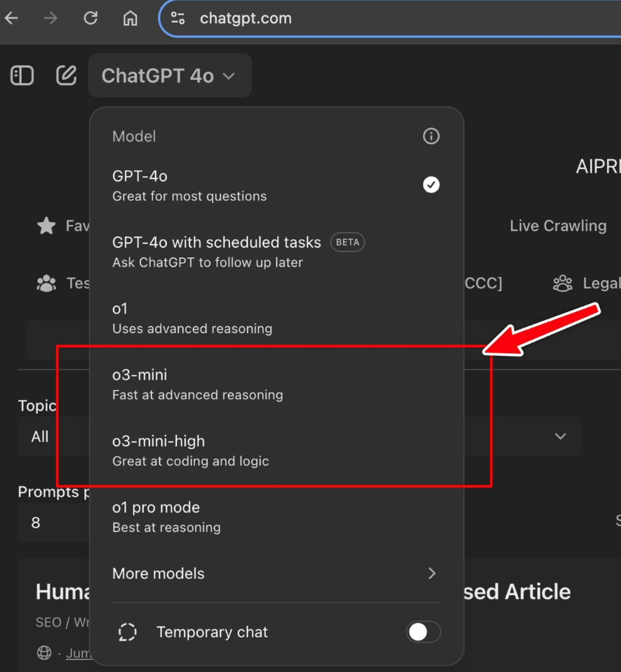Screen dimensions: 621x672
Task: Click the Model header label
Action: coord(134,136)
